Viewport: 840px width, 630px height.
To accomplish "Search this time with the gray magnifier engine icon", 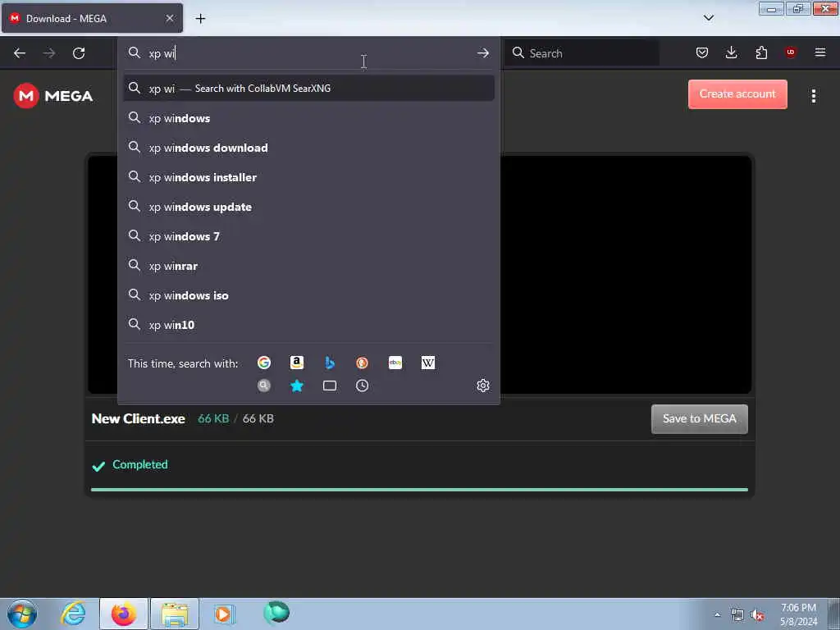I will tap(263, 386).
